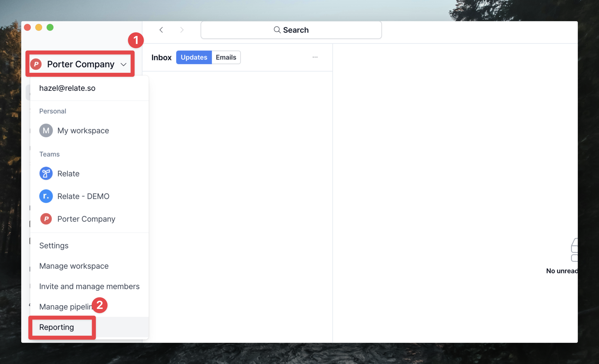Open Invite and manage members
599x364 pixels.
(89, 286)
